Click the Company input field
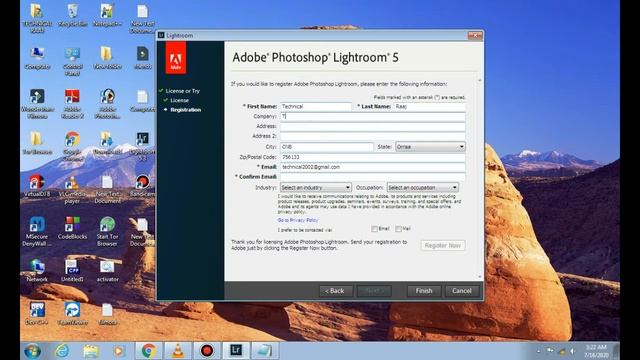 pos(373,116)
